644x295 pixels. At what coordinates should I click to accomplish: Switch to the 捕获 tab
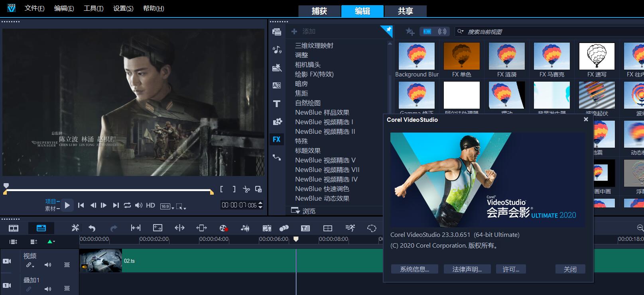coord(319,11)
